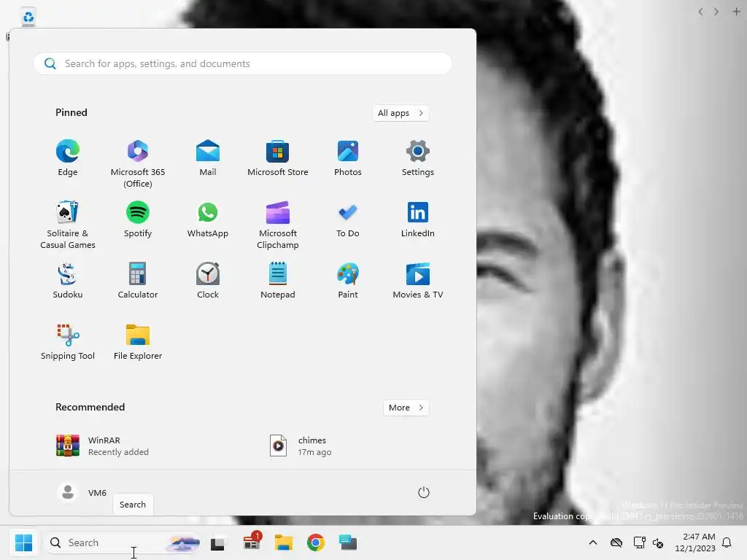Screen dimensions: 747x560
Task: Open Sudoku game
Action: click(x=68, y=281)
